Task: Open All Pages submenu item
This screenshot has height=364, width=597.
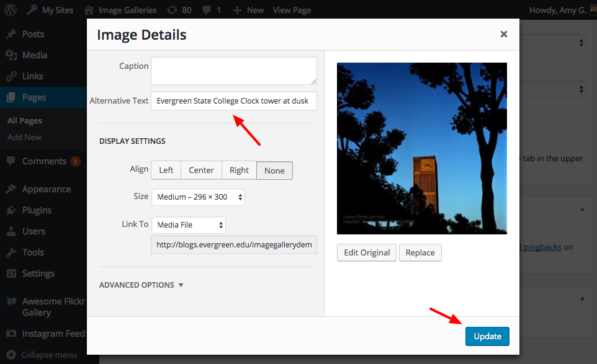Action: pyautogui.click(x=25, y=120)
